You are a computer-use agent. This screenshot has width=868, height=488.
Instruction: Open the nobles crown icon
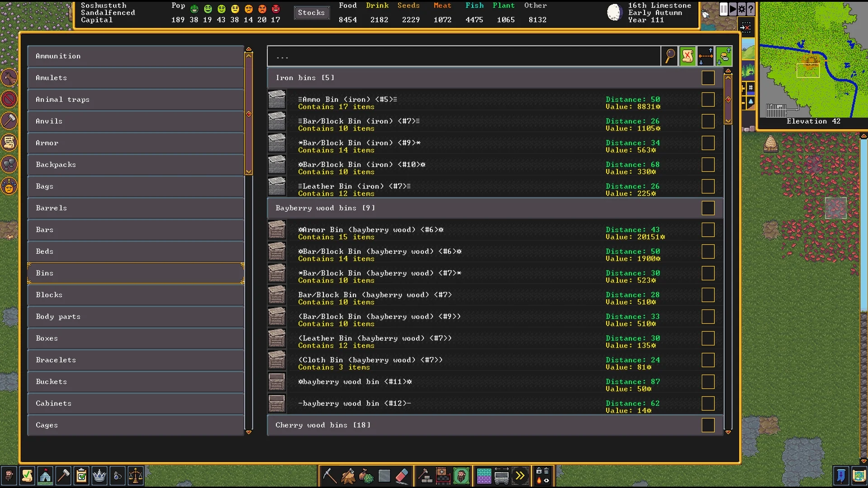point(100,476)
